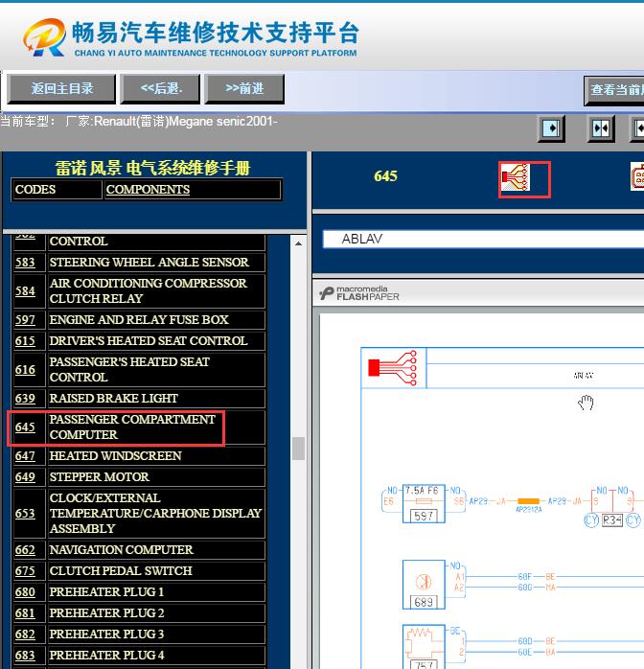The height and width of the screenshot is (669, 644).
Task: Click the 返回主目录 button
Action: pos(61,89)
